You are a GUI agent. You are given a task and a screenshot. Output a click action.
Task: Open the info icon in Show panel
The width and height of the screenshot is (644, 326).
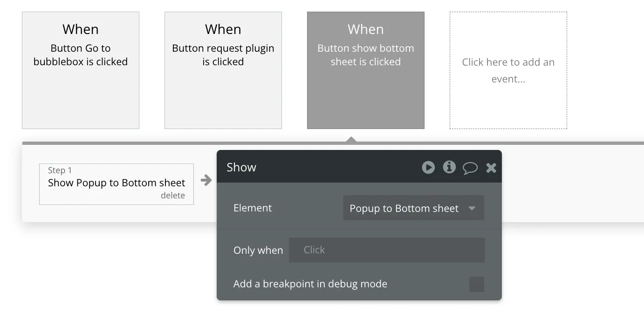[449, 167]
